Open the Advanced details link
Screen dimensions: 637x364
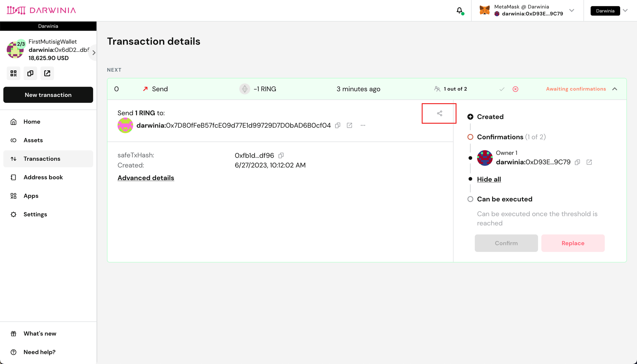146,178
